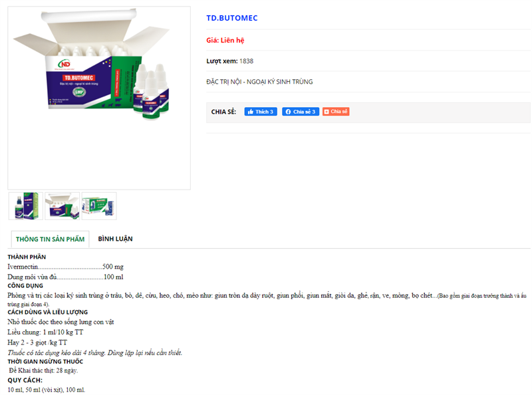
Task: Click the plus icon in the orange share button
Action: pyautogui.click(x=327, y=112)
